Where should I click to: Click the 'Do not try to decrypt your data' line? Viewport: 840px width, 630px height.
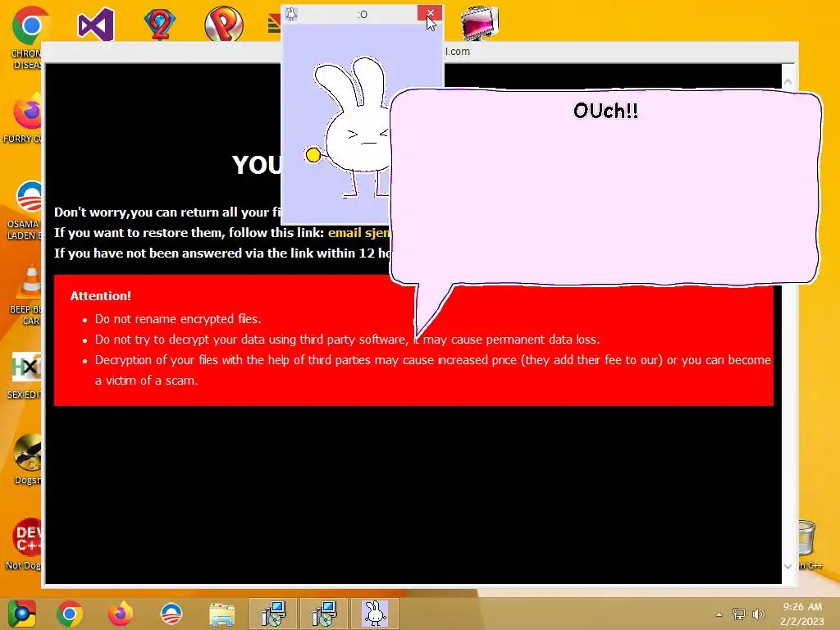[x=347, y=339]
